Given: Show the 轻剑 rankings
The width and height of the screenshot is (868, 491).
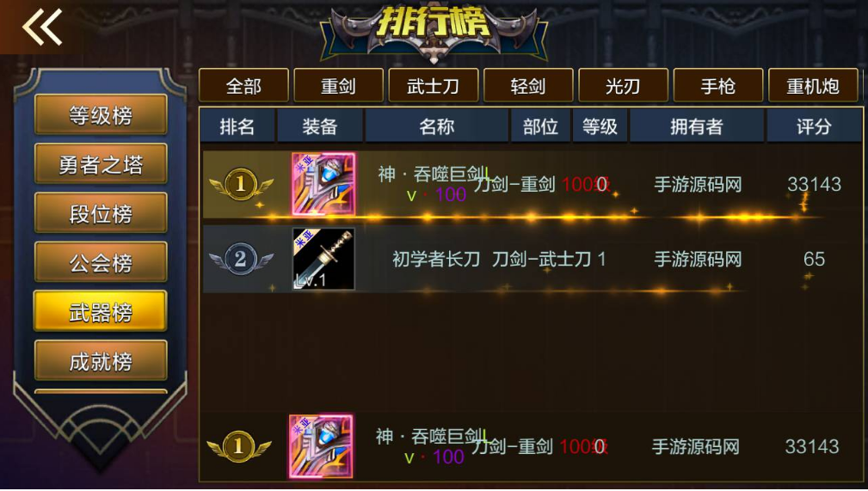Looking at the screenshot, I should 528,86.
